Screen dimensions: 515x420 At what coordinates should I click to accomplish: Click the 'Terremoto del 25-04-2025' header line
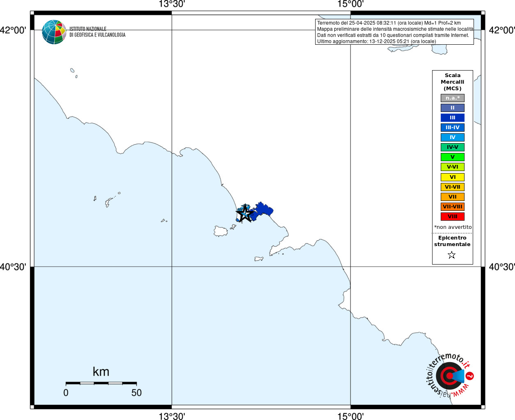pyautogui.click(x=389, y=23)
